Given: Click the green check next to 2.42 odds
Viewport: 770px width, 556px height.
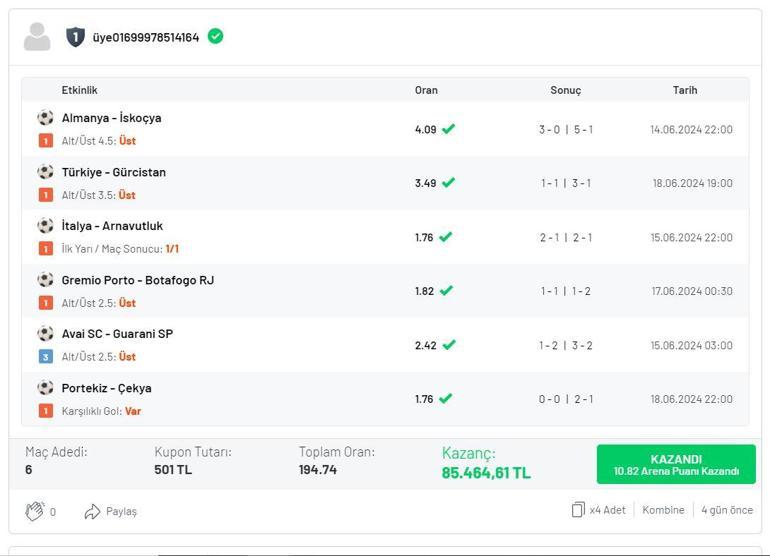Looking at the screenshot, I should [x=449, y=345].
